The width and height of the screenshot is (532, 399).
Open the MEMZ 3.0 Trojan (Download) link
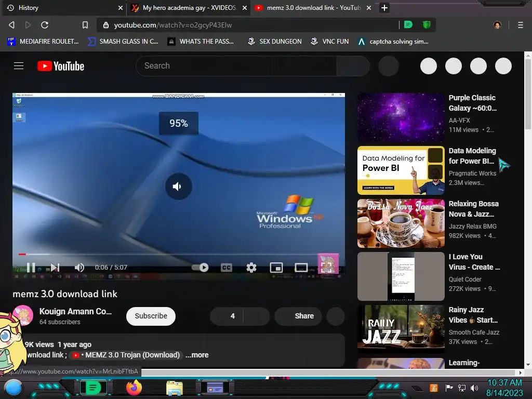click(126, 355)
